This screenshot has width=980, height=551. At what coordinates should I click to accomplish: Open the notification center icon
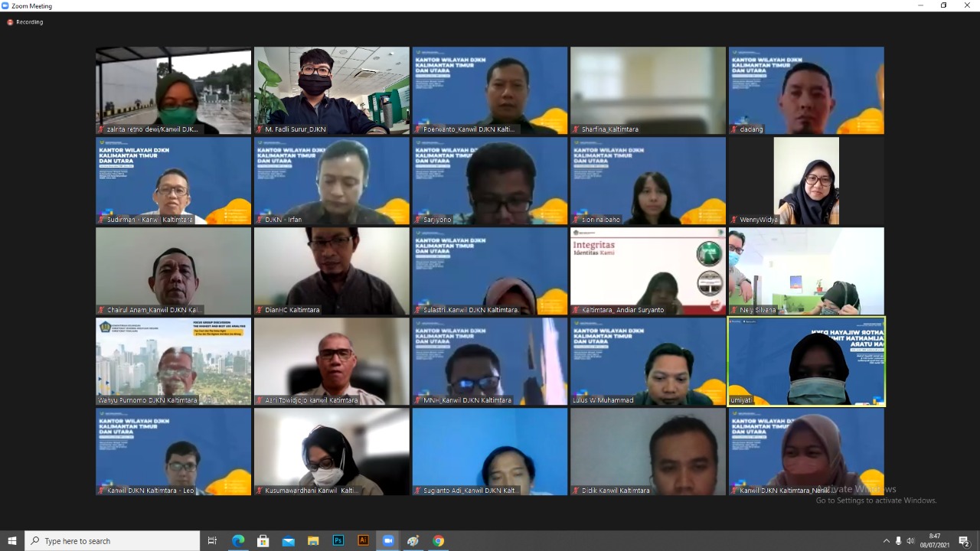click(964, 540)
